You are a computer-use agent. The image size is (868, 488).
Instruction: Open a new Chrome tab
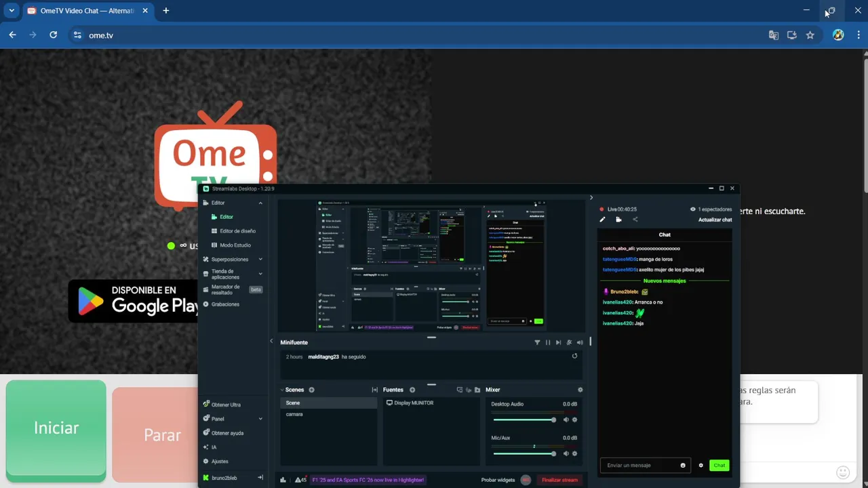tap(165, 11)
